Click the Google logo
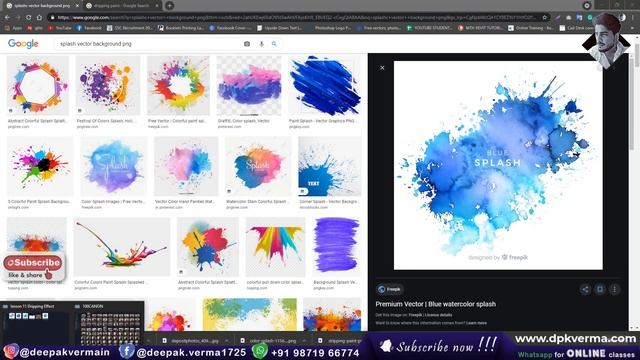640x360 pixels. 23,44
